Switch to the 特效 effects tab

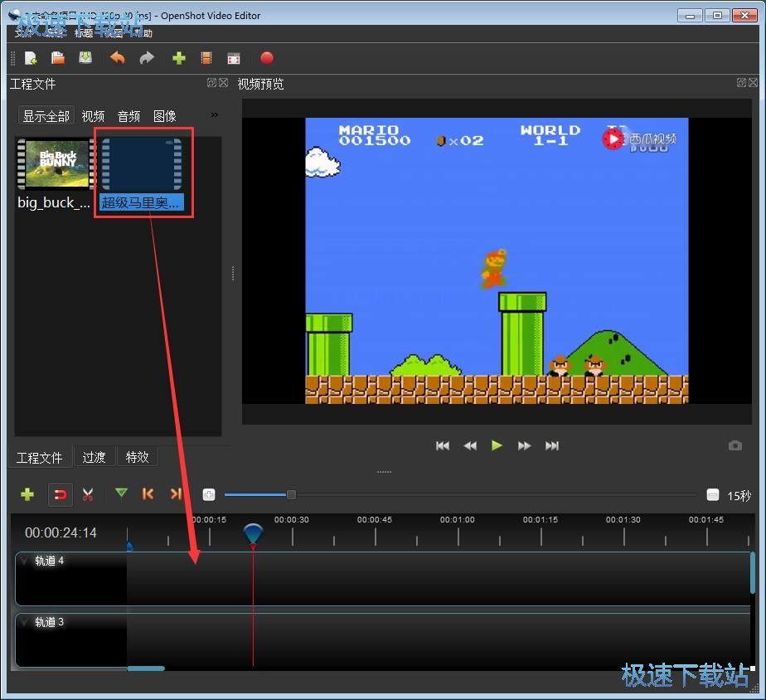pyautogui.click(x=137, y=457)
